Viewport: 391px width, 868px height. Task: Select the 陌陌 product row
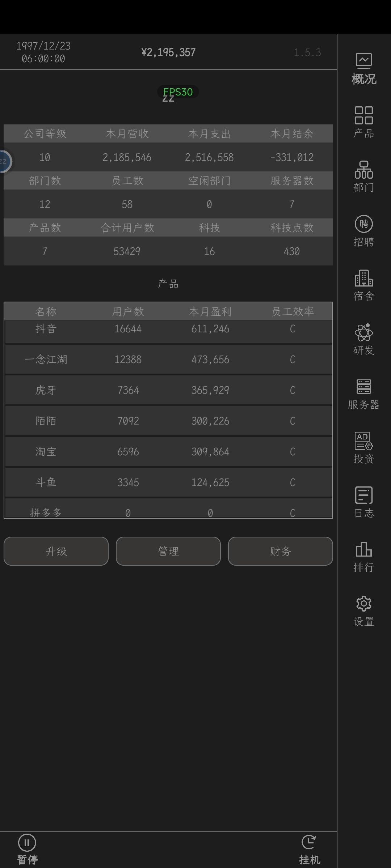coord(168,421)
